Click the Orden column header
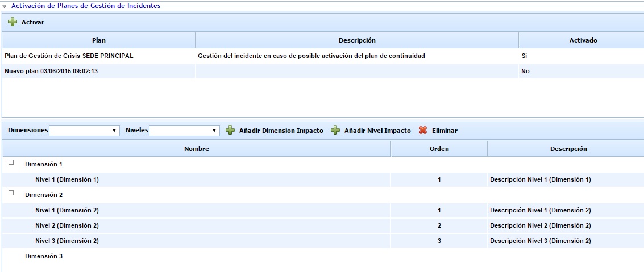The image size is (644, 272). click(439, 149)
